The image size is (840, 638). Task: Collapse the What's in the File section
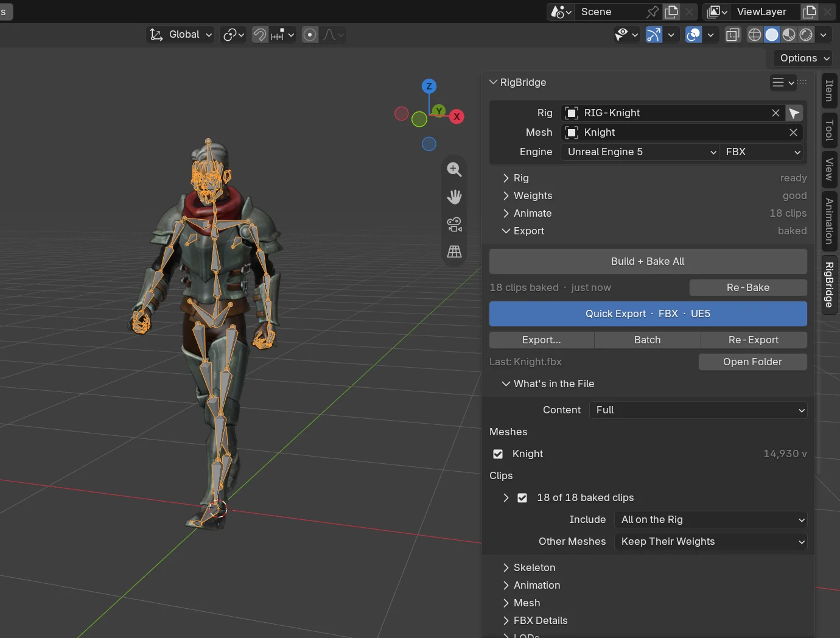(x=548, y=384)
